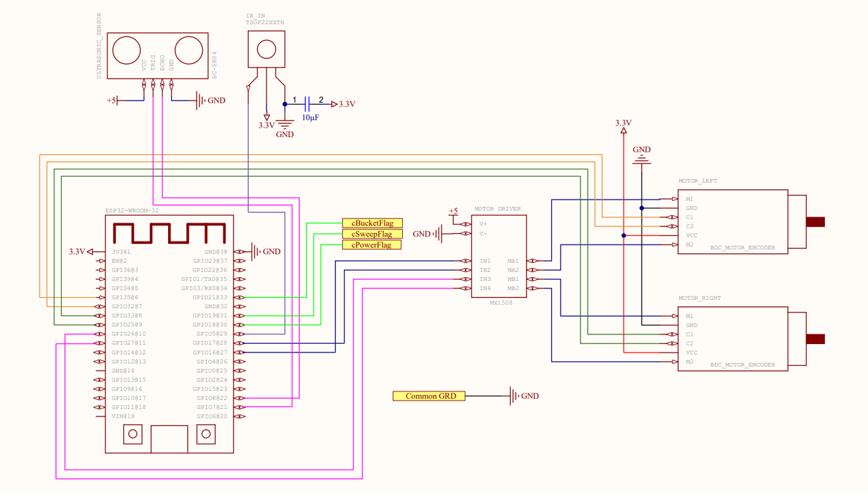
Task: Click the GPIO32@7 pin label
Action: pyautogui.click(x=127, y=306)
